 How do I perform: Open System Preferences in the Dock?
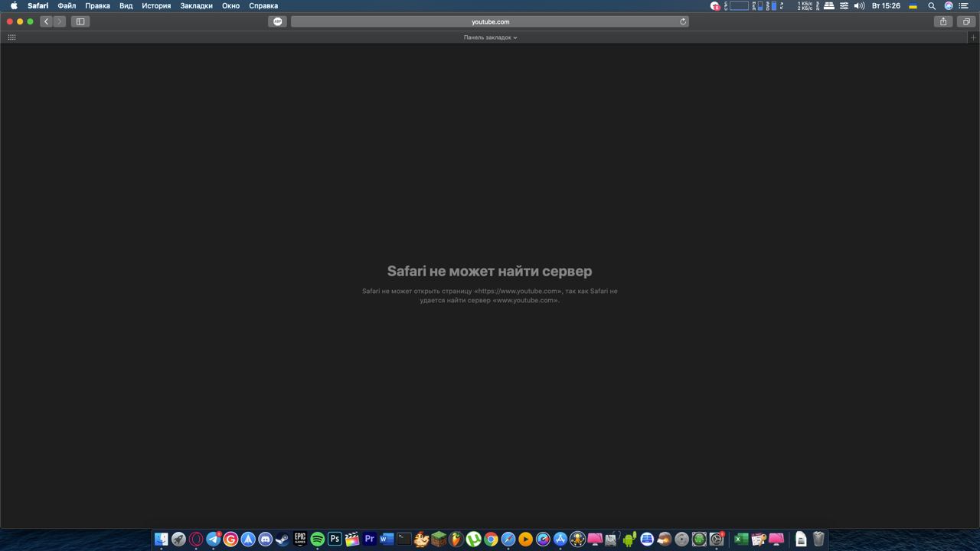(x=717, y=540)
